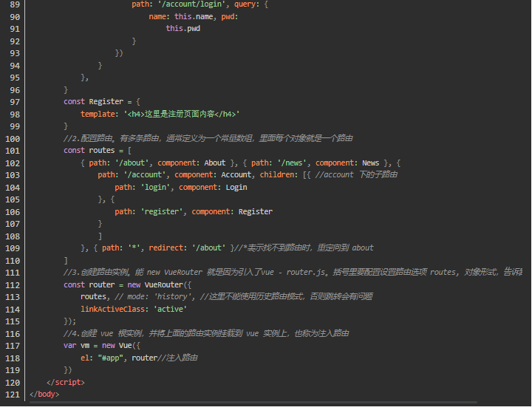Click the 'Register' constant name declaration
The image size is (532, 413).
[106, 101]
